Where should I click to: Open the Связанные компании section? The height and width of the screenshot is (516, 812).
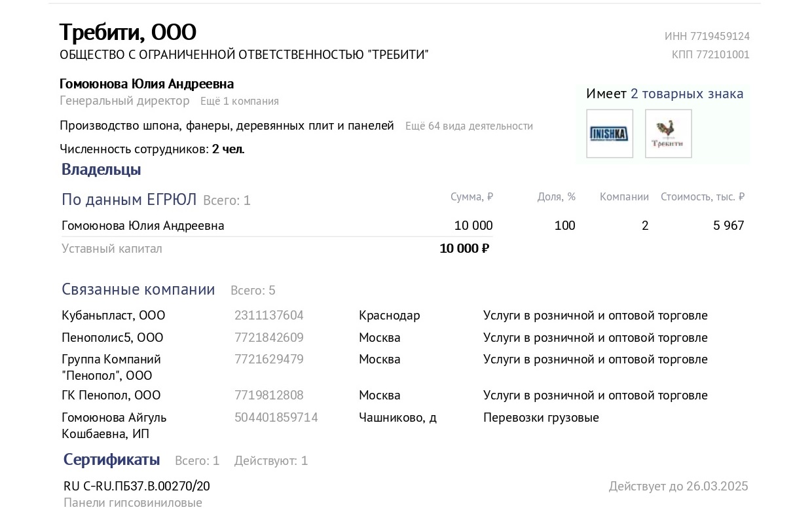tap(138, 289)
